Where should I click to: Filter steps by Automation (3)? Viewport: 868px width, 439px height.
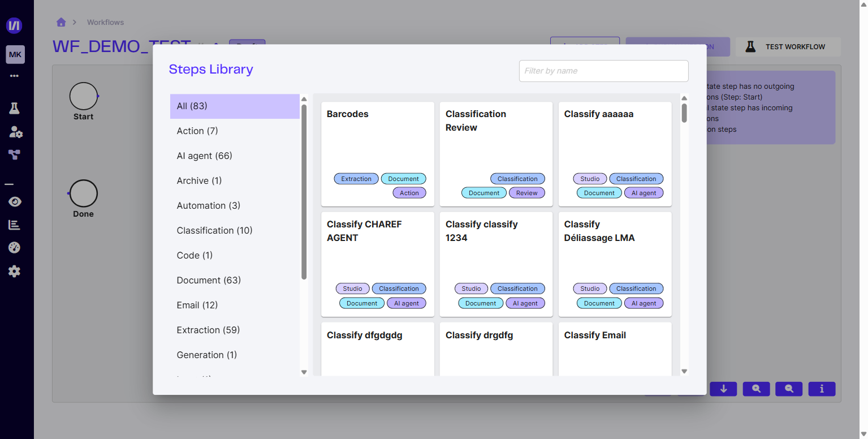[235, 206]
